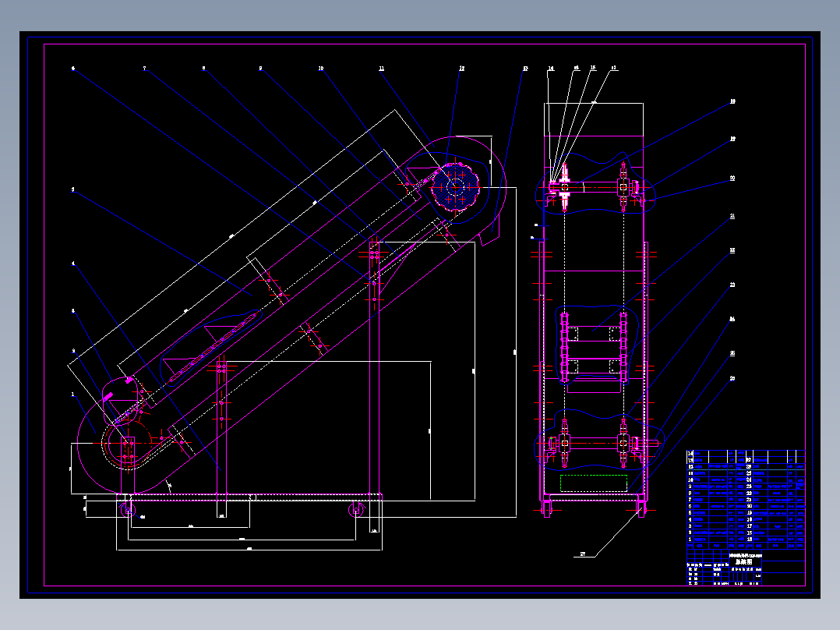Image resolution: width=840 pixels, height=630 pixels.
Task: Select the green dashed rectangle in side view
Action: [x=594, y=483]
